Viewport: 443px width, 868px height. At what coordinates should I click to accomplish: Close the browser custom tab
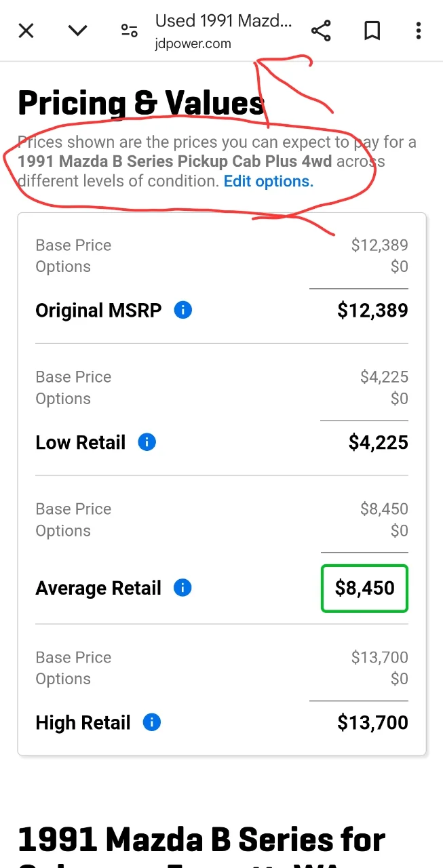pyautogui.click(x=26, y=31)
